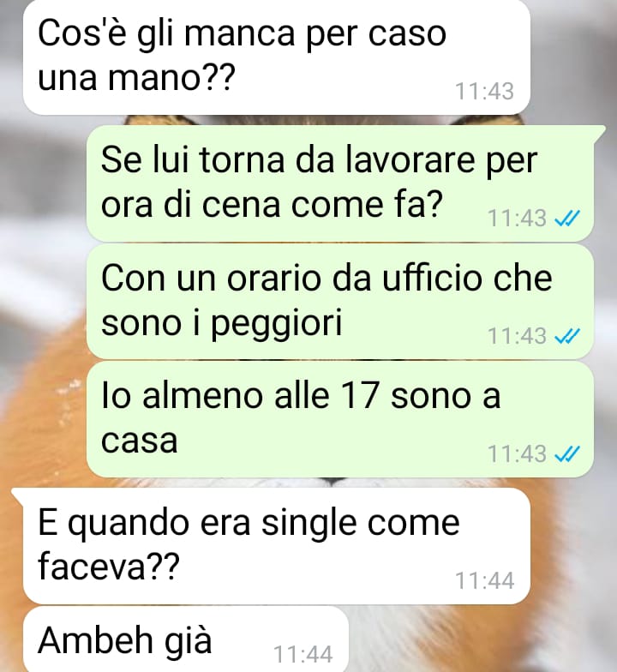Tap the 11:44 timestamp beside 'Ambeh già'

[303, 655]
